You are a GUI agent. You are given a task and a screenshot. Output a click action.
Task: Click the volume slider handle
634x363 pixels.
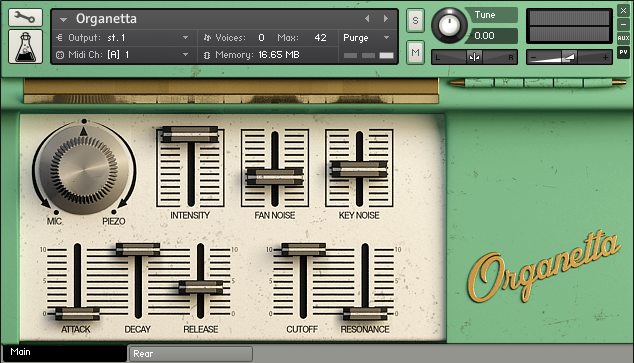coord(570,57)
